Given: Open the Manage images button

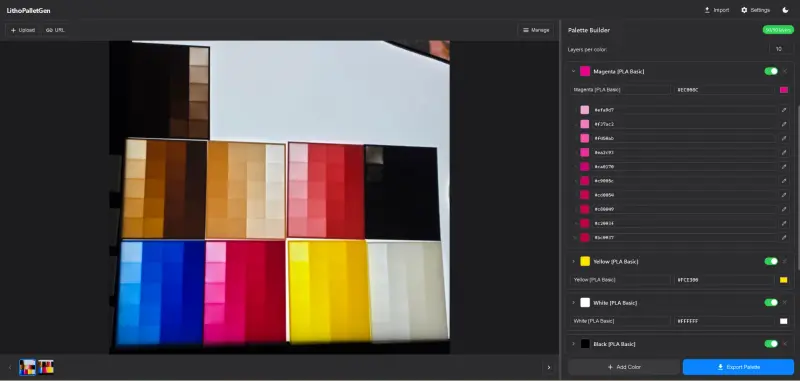Looking at the screenshot, I should (536, 30).
